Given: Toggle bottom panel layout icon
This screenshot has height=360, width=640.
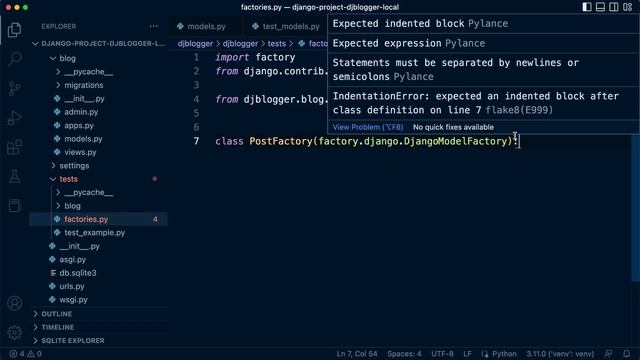Looking at the screenshot, I should (600, 7).
